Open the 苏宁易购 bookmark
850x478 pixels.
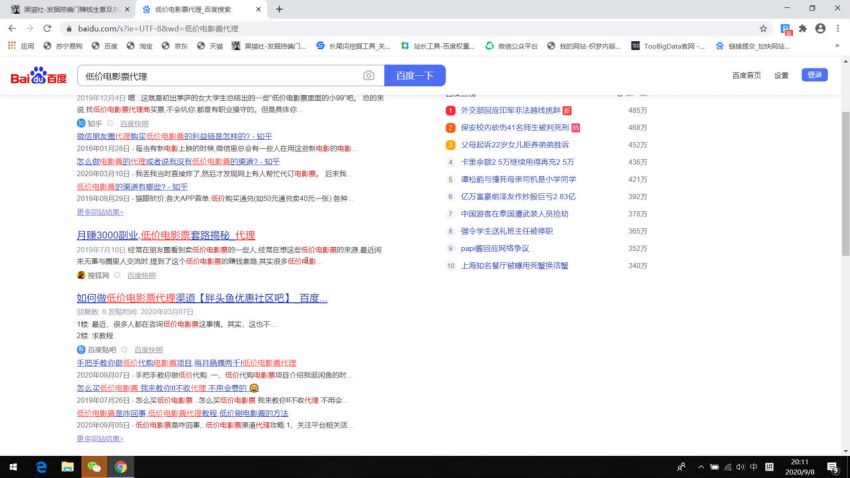pos(63,46)
